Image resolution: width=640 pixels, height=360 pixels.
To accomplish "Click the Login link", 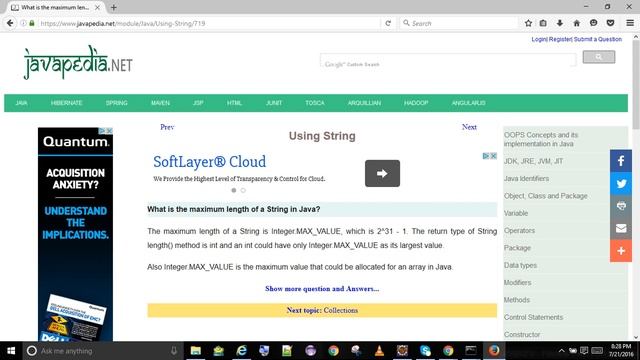I will [539, 39].
